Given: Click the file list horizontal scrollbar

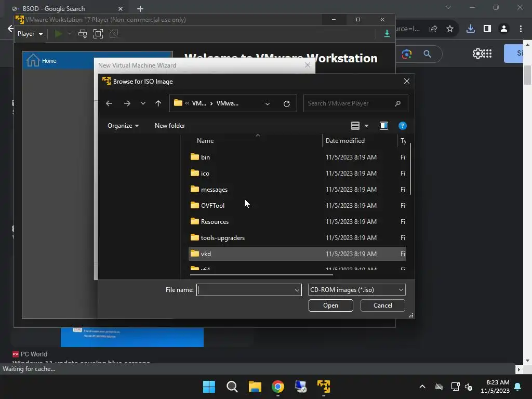Looking at the screenshot, I should coord(261,275).
